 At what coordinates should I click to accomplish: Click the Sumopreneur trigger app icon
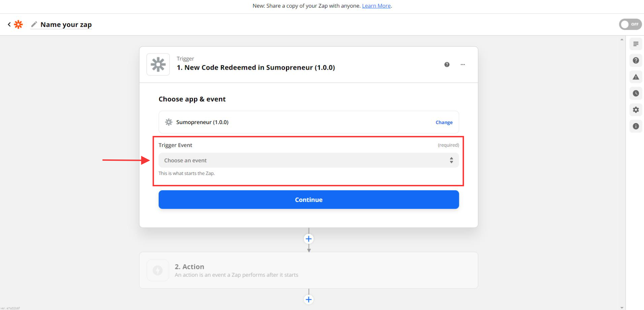[158, 64]
